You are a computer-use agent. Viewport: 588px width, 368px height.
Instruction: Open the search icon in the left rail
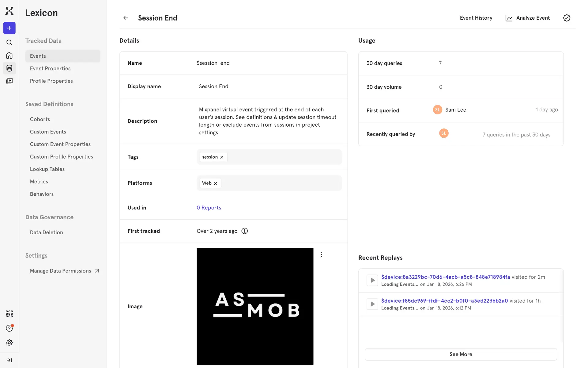point(9,43)
